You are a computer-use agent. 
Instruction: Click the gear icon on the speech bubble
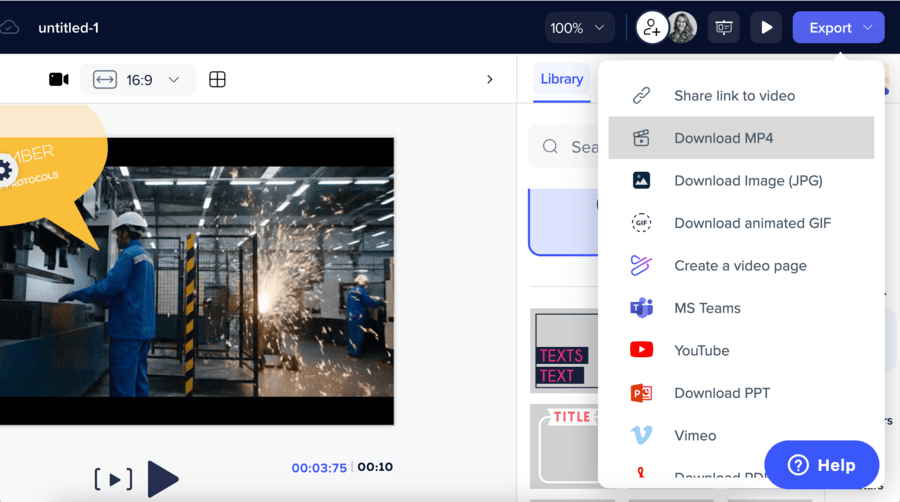(x=5, y=169)
